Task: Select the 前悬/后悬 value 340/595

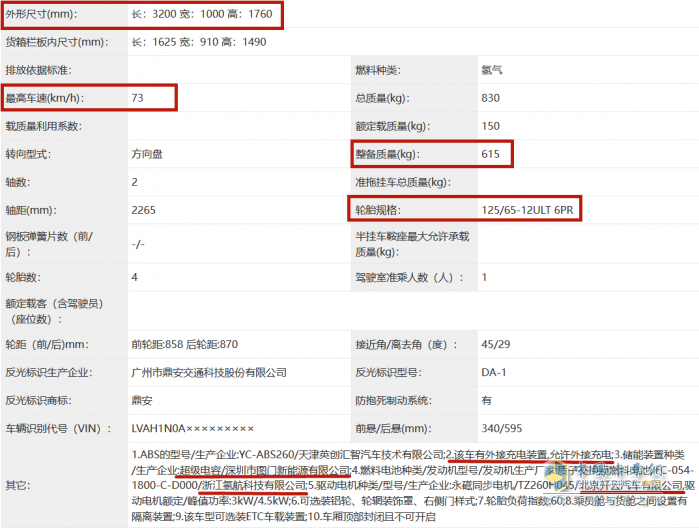Action: point(501,428)
